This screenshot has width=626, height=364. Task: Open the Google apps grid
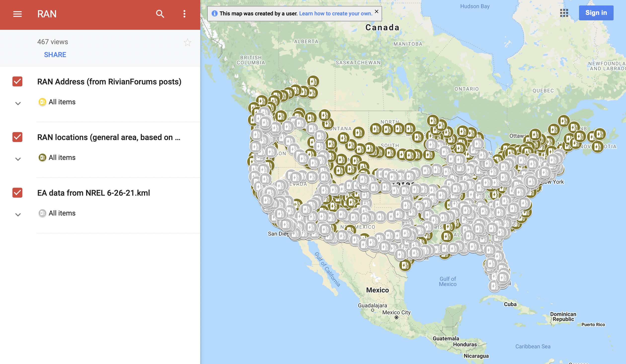(564, 13)
